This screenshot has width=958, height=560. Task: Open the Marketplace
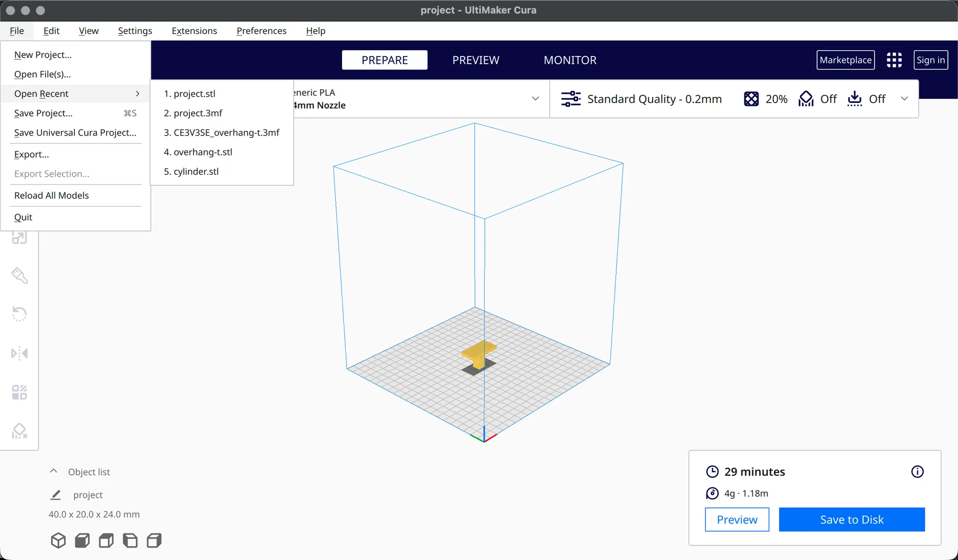click(845, 60)
